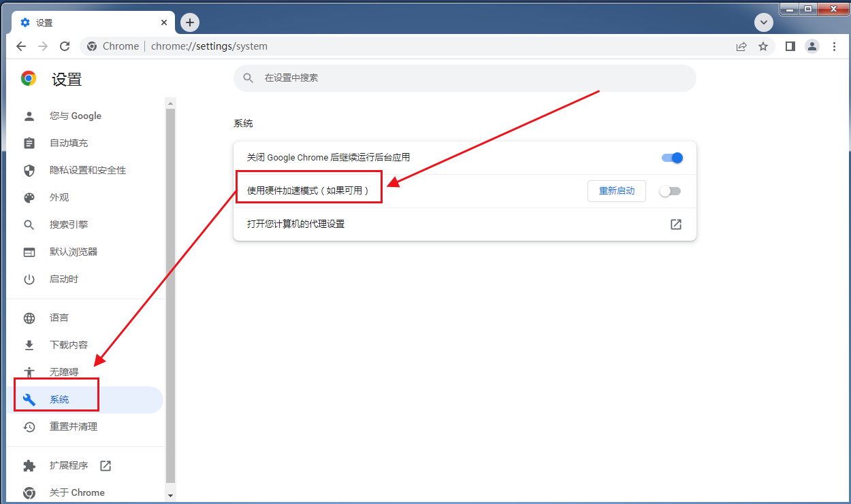
Task: Click sidebar scrollbar up arrow
Action: click(171, 103)
